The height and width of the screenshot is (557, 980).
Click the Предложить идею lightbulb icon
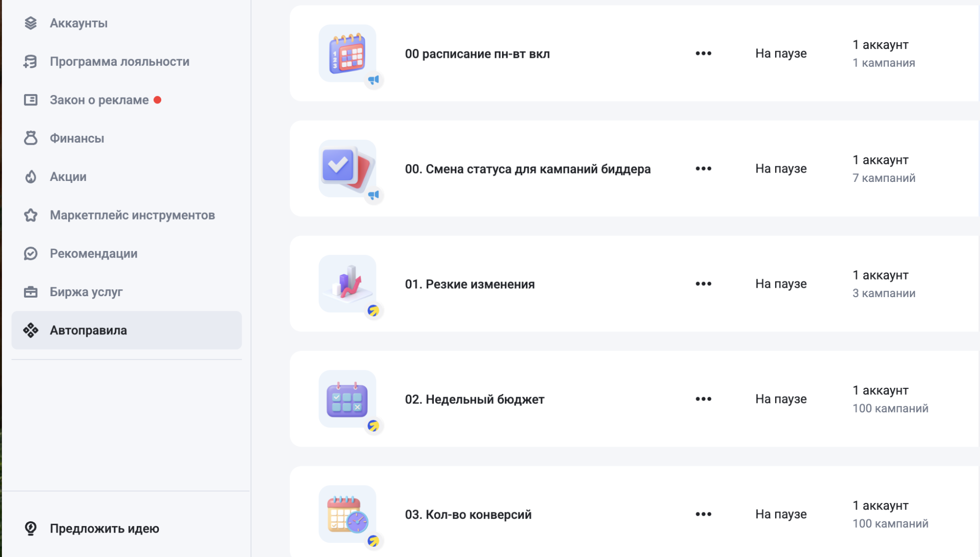(30, 528)
